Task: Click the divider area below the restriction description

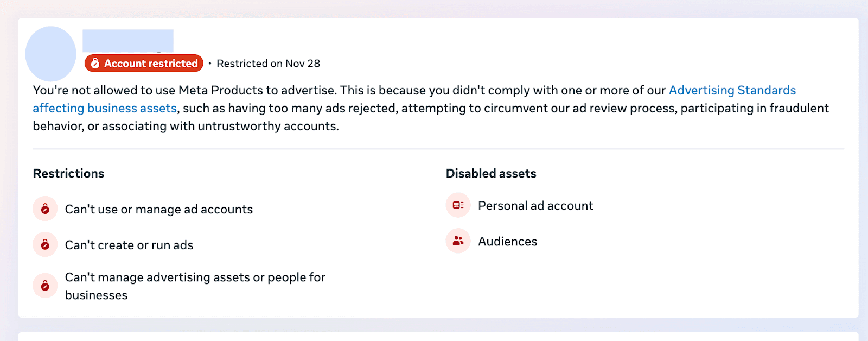Action: click(x=434, y=147)
